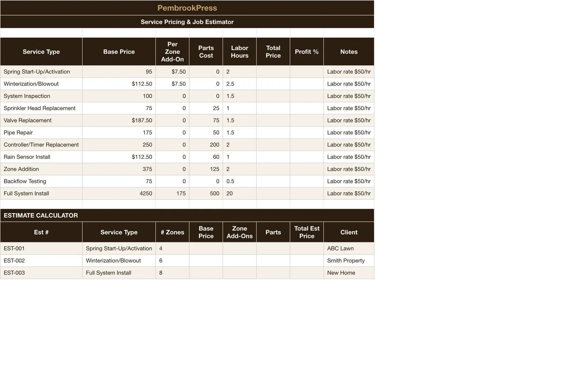Select the EST-001 cell
The height and width of the screenshot is (378, 588).
[x=41, y=248]
